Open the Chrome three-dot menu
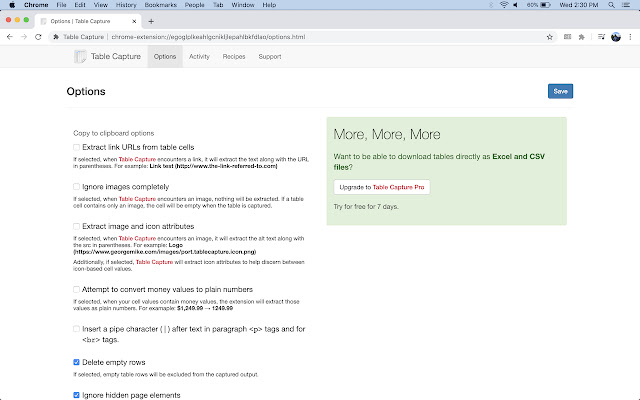This screenshot has height=400, width=640. point(629,37)
